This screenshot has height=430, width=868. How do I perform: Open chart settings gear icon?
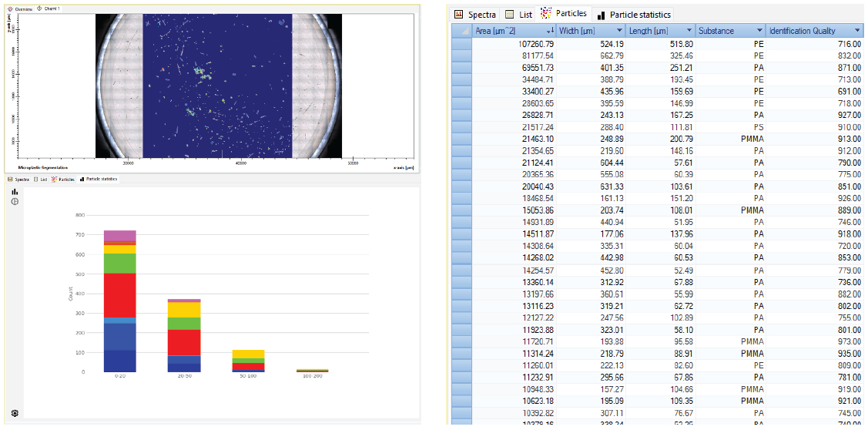(x=14, y=413)
